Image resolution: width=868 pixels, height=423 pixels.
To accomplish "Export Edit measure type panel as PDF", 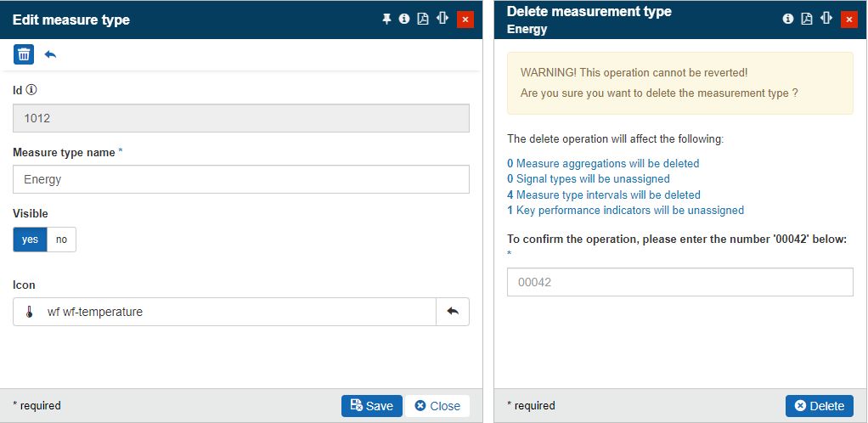I will point(423,19).
